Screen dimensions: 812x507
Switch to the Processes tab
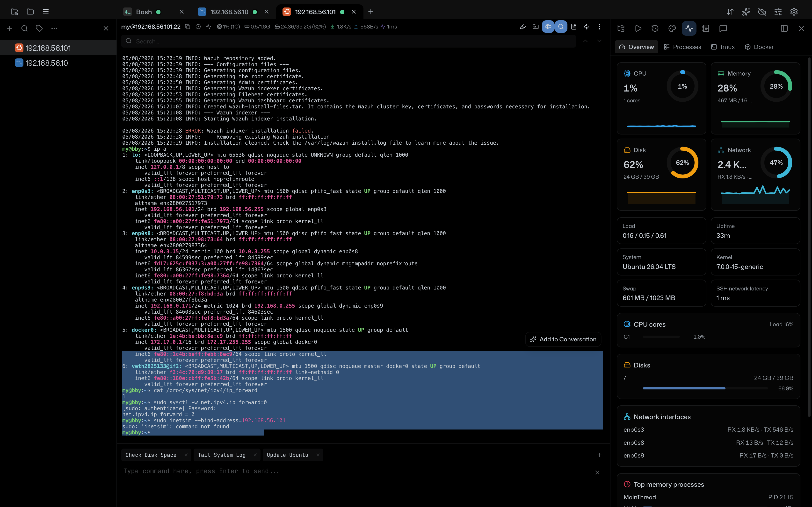click(x=682, y=47)
